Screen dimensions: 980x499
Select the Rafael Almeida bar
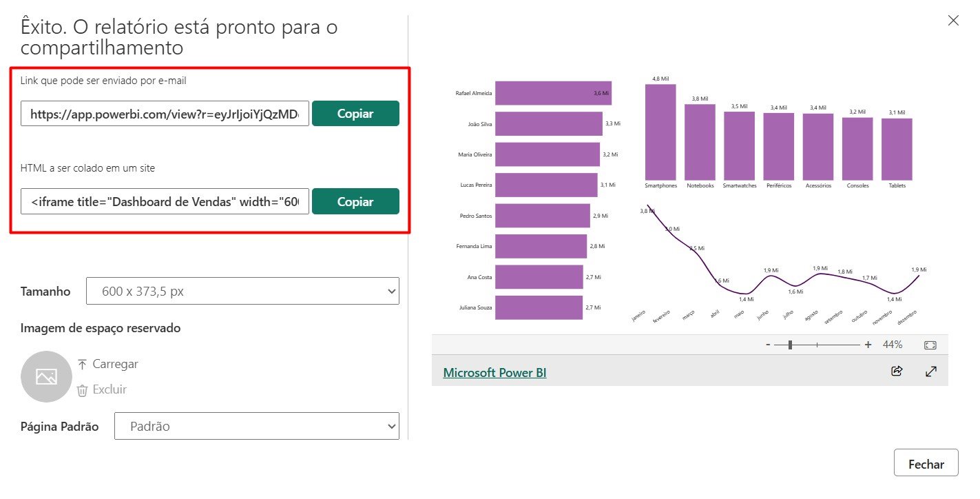point(553,93)
